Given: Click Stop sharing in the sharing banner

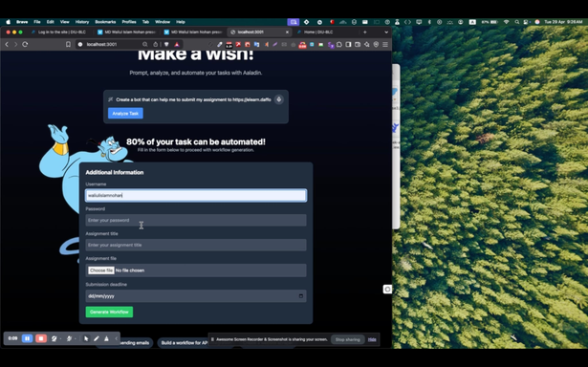Looking at the screenshot, I should coord(348,339).
